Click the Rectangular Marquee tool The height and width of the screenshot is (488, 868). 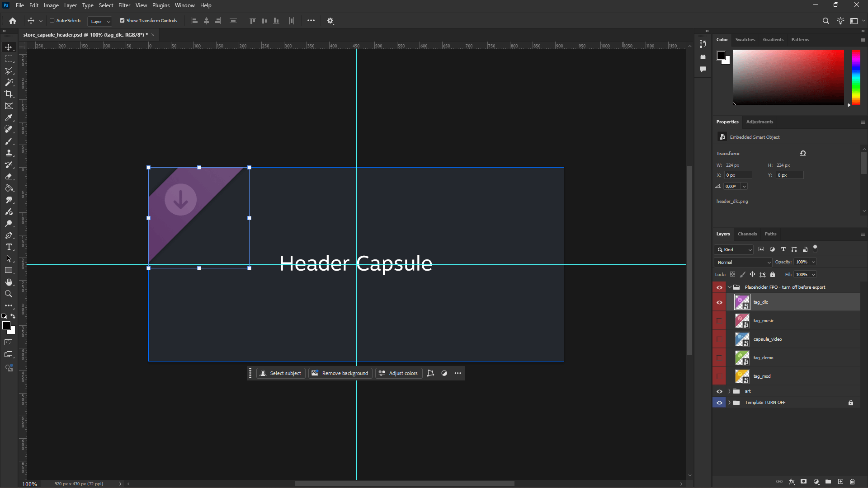click(9, 59)
